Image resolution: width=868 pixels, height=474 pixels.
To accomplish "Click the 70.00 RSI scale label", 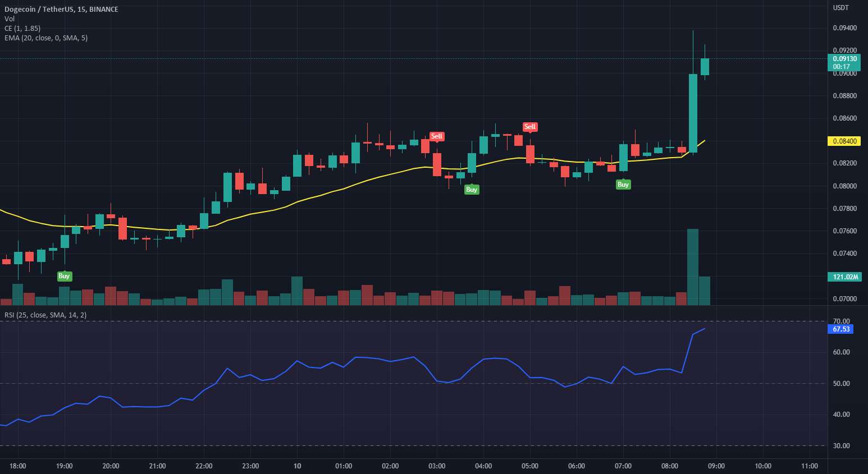I will pos(841,321).
